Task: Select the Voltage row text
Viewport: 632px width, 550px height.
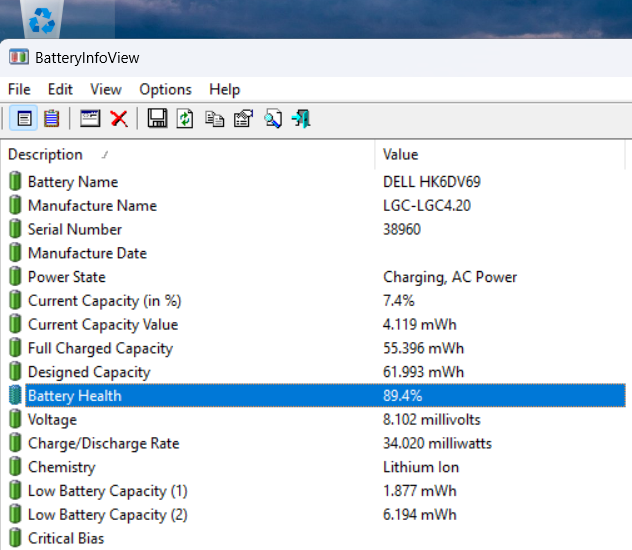Action: tap(52, 419)
